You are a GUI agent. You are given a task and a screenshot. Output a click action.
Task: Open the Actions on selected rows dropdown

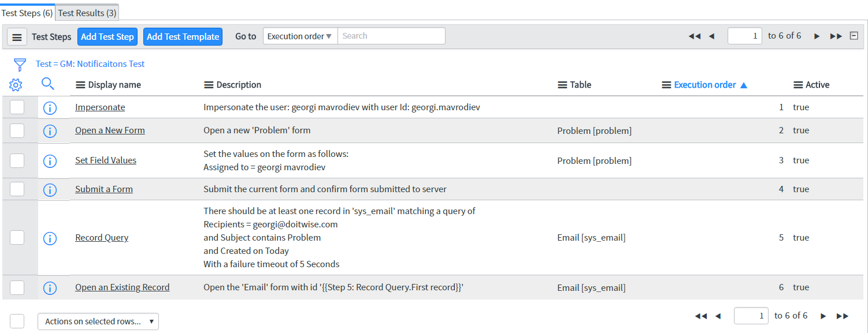(98, 321)
